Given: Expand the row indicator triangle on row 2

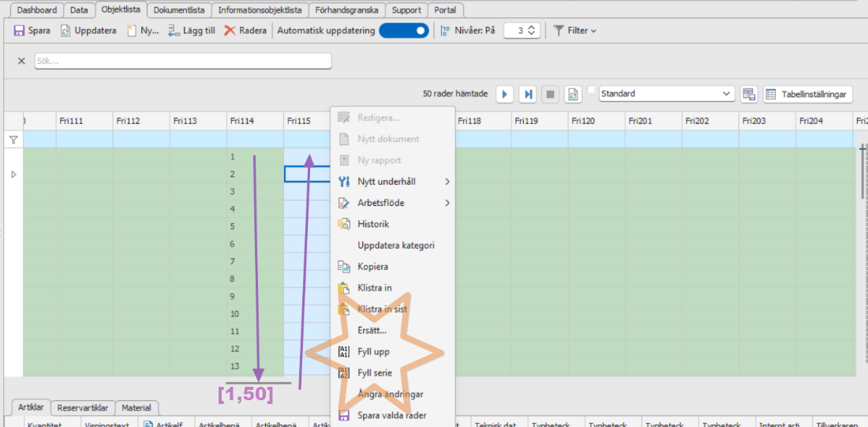Looking at the screenshot, I should [x=14, y=174].
